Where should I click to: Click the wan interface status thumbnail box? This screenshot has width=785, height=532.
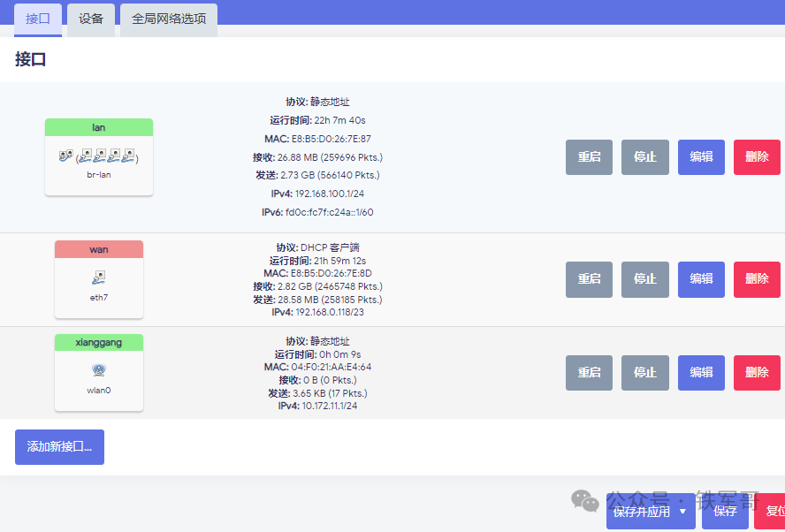[98, 278]
